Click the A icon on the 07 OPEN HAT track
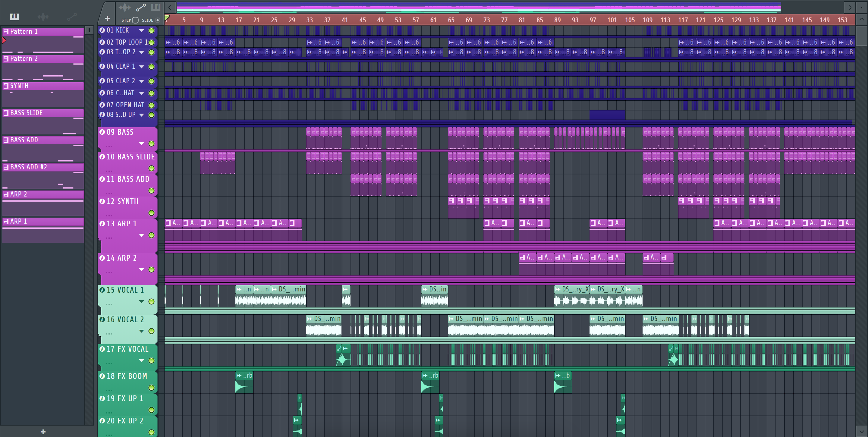The image size is (868, 437). coord(102,105)
